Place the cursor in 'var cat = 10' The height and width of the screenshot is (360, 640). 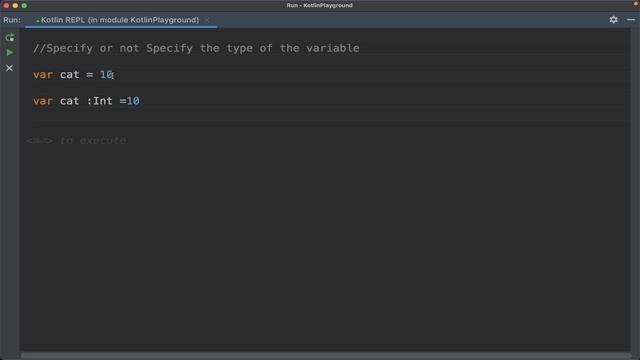73,75
